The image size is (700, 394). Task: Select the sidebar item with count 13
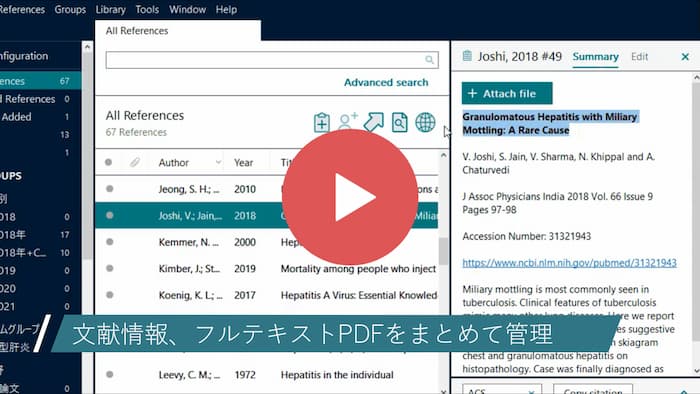point(40,134)
